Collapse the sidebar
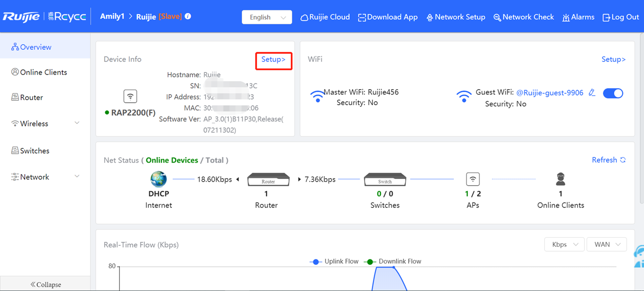This screenshot has width=644, height=291. 45,284
